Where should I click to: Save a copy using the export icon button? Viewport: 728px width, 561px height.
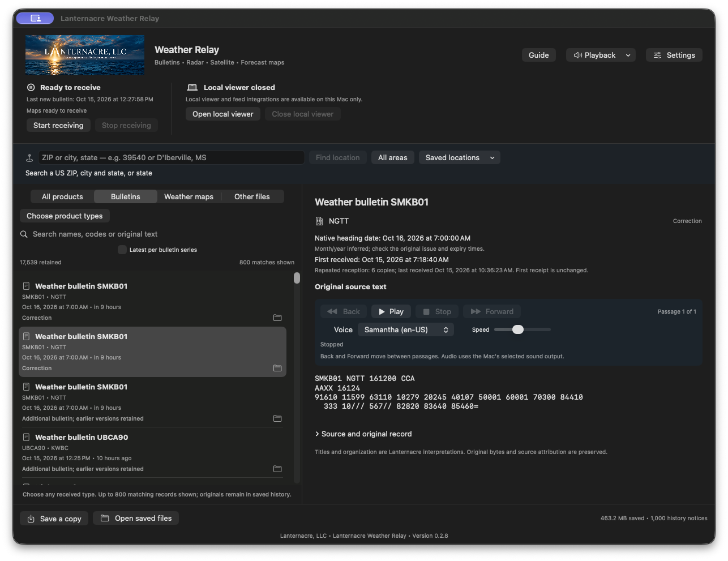point(54,519)
